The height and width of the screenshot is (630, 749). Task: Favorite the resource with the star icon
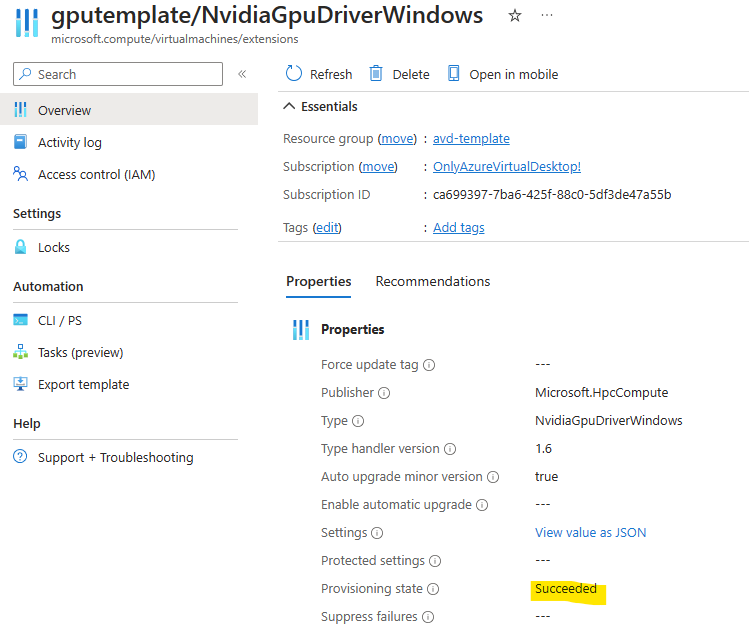coord(514,16)
